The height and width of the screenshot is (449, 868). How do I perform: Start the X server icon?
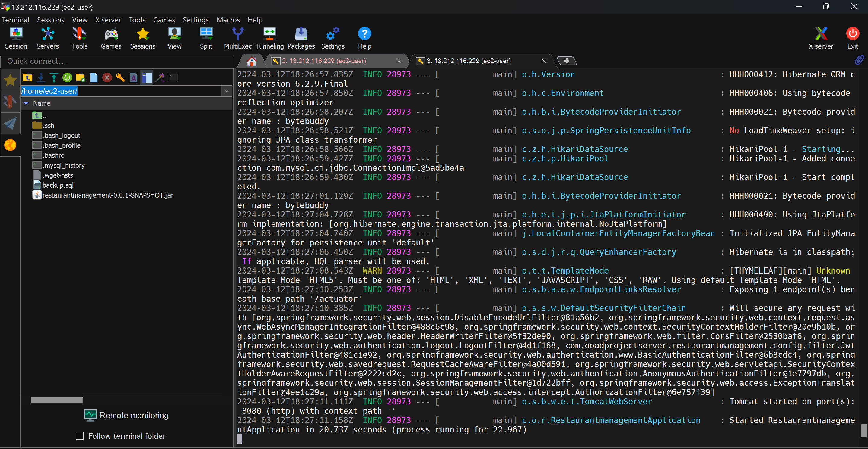click(821, 38)
